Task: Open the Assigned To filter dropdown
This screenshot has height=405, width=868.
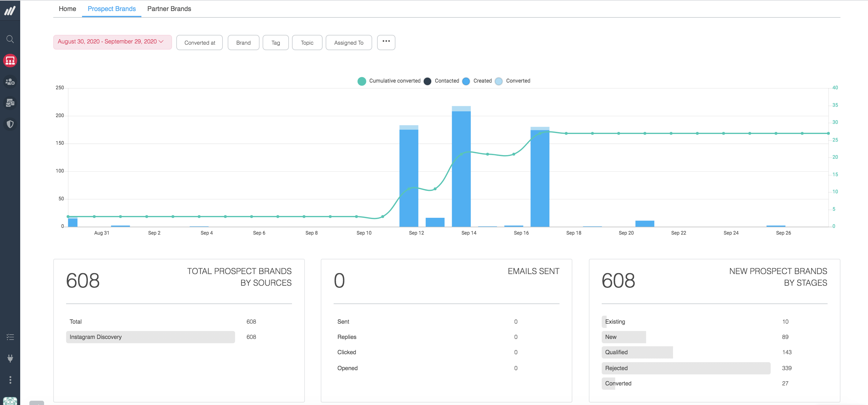Action: coord(348,43)
